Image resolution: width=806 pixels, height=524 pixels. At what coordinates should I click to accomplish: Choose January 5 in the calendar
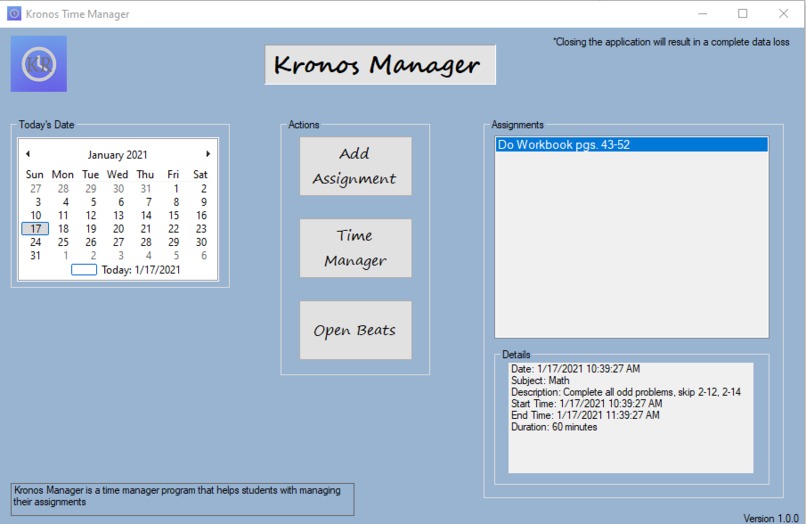93,202
